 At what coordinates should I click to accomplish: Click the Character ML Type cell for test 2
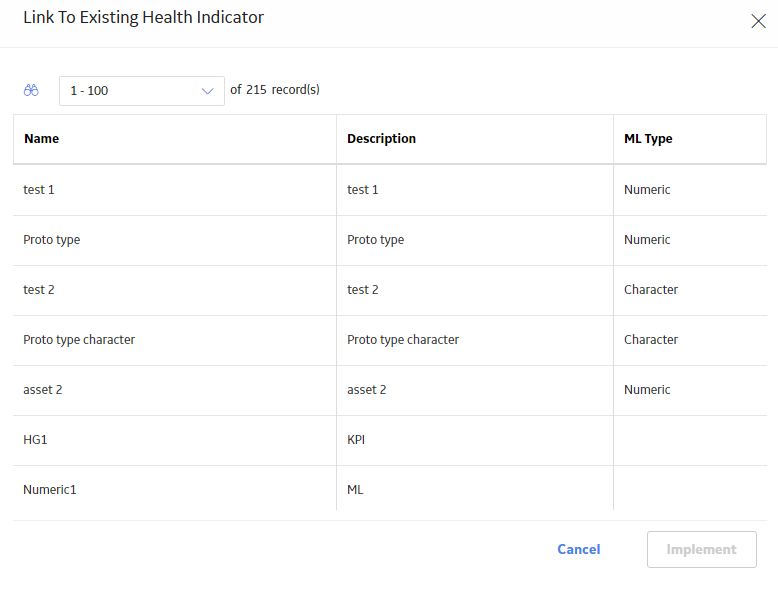pyautogui.click(x=690, y=290)
